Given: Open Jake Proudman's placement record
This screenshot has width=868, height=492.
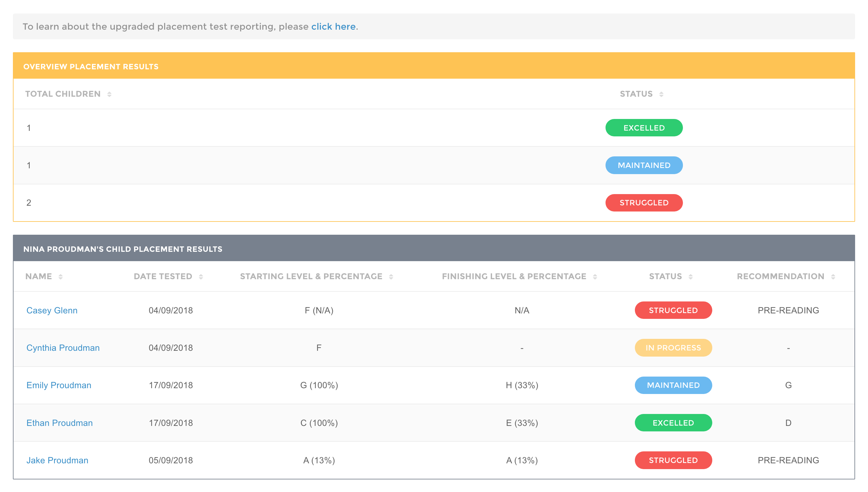Looking at the screenshot, I should tap(57, 460).
